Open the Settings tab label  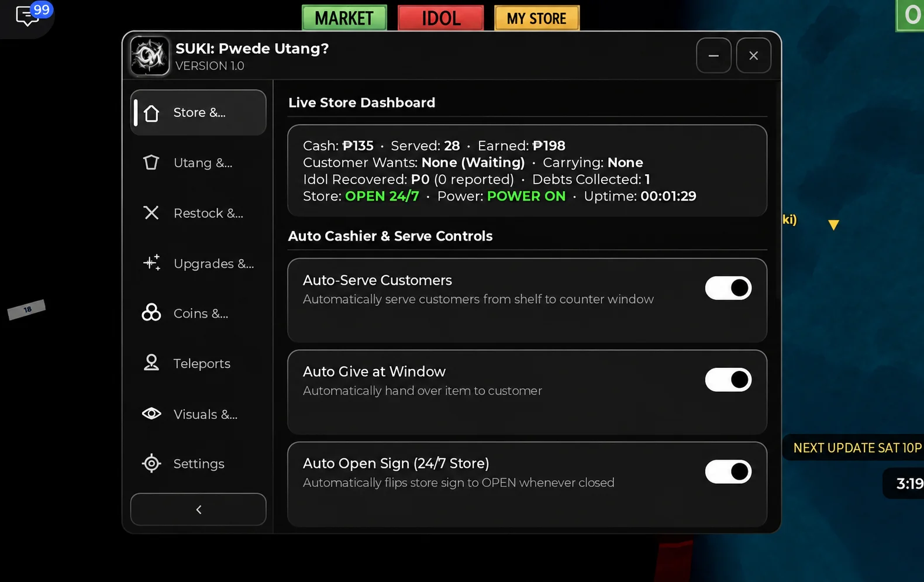(x=199, y=464)
